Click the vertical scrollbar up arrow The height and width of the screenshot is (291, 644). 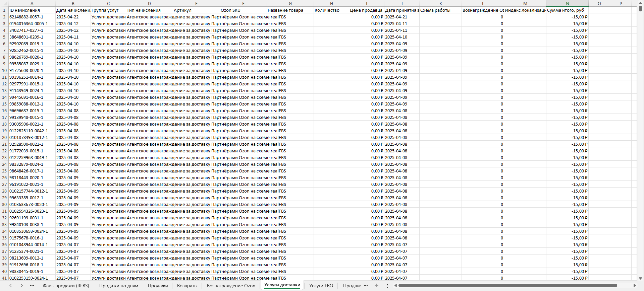(x=640, y=3)
